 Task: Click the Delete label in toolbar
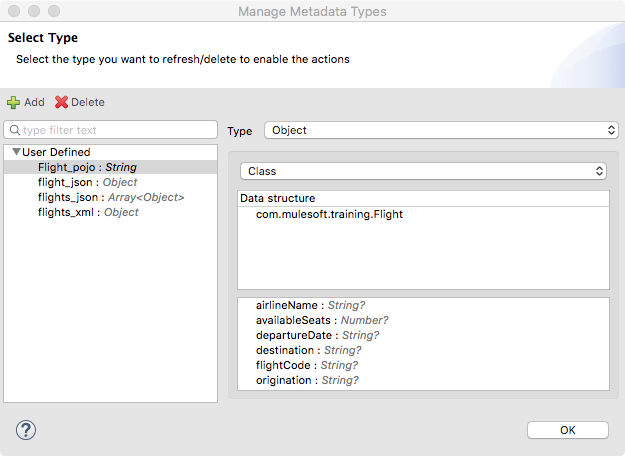coord(88,102)
